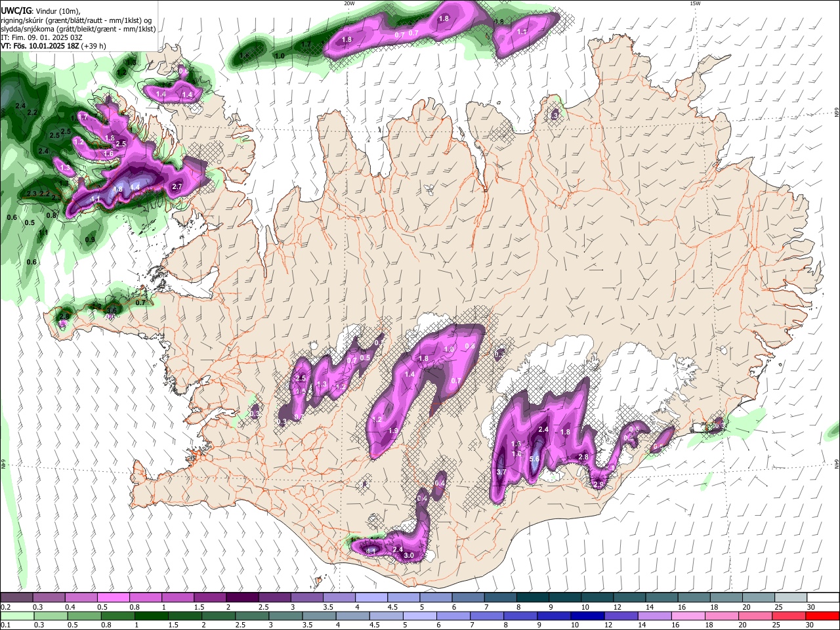The width and height of the screenshot is (840, 630).
Task: Select the grey-green swatch between 3 and 3.5 in lower legend
Action: pyautogui.click(x=285, y=616)
